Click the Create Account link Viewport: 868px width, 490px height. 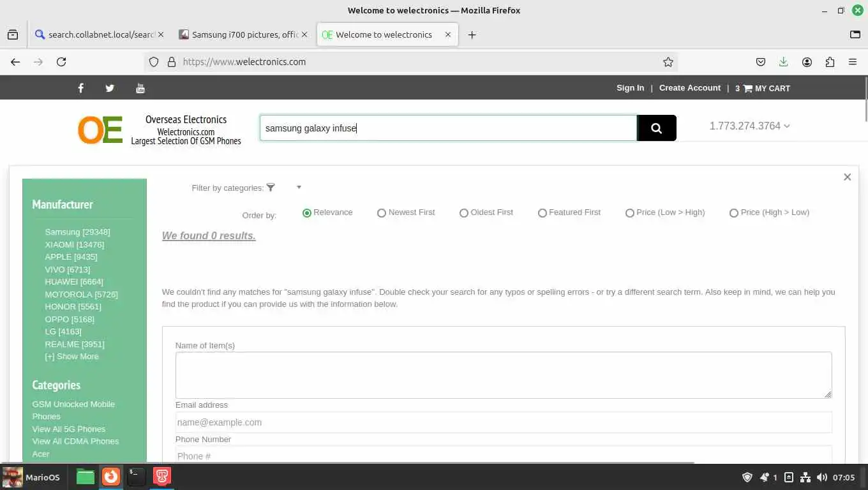(689, 88)
